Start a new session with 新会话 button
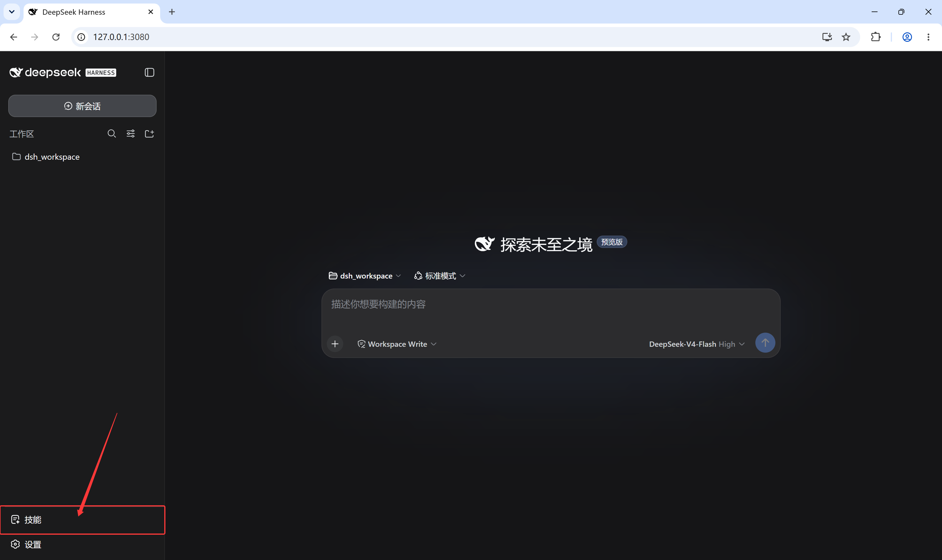 tap(82, 106)
